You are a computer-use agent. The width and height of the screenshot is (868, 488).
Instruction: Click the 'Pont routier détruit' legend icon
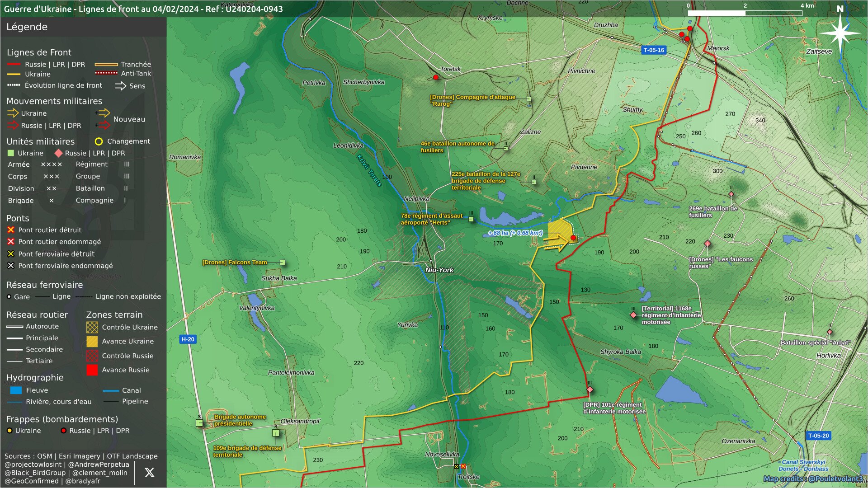(11, 230)
